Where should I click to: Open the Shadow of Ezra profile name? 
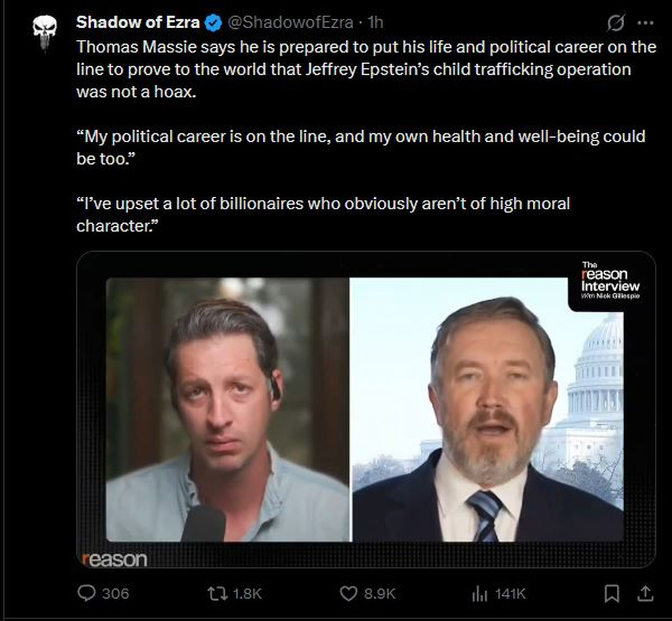click(x=138, y=22)
